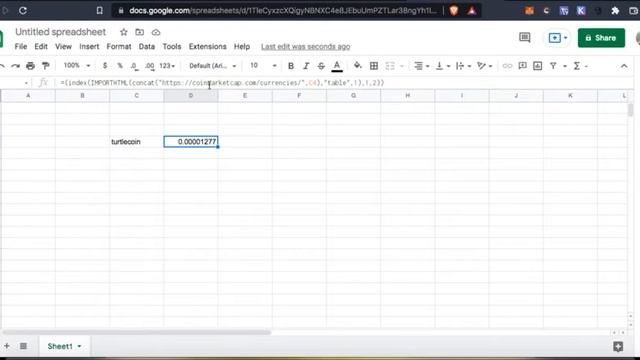
Task: View the cloud document status
Action: pyautogui.click(x=156, y=32)
